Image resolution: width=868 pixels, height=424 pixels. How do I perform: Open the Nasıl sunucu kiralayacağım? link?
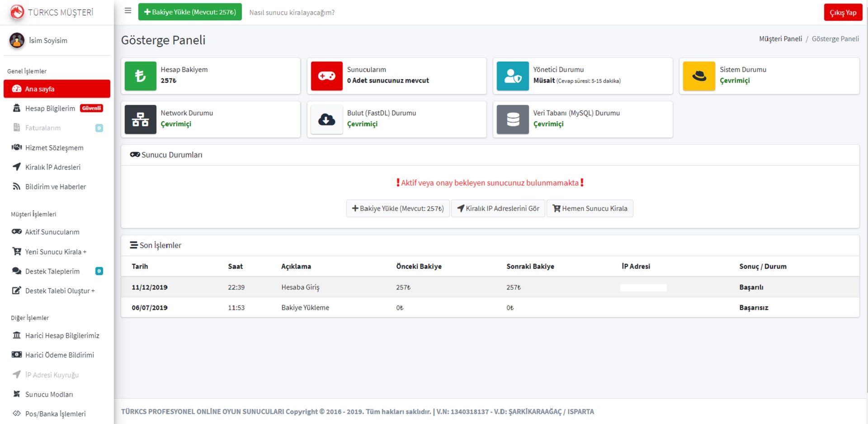(x=292, y=13)
